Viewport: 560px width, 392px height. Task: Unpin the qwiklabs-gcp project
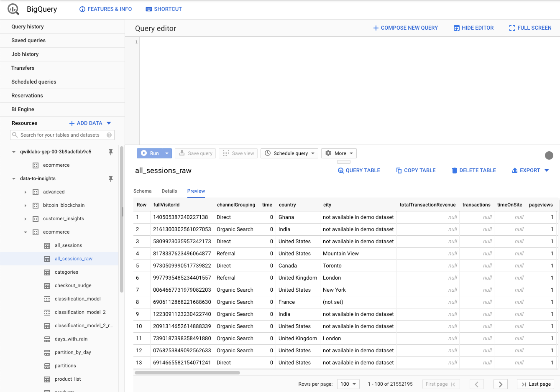click(x=111, y=152)
